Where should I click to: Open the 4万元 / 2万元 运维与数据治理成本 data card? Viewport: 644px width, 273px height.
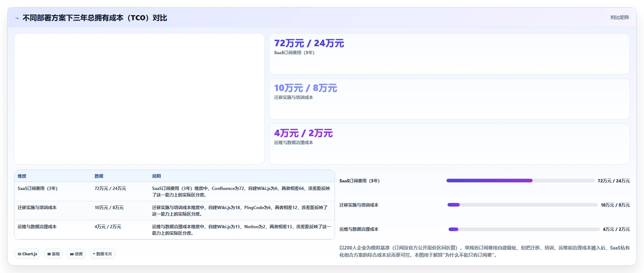tap(449, 144)
